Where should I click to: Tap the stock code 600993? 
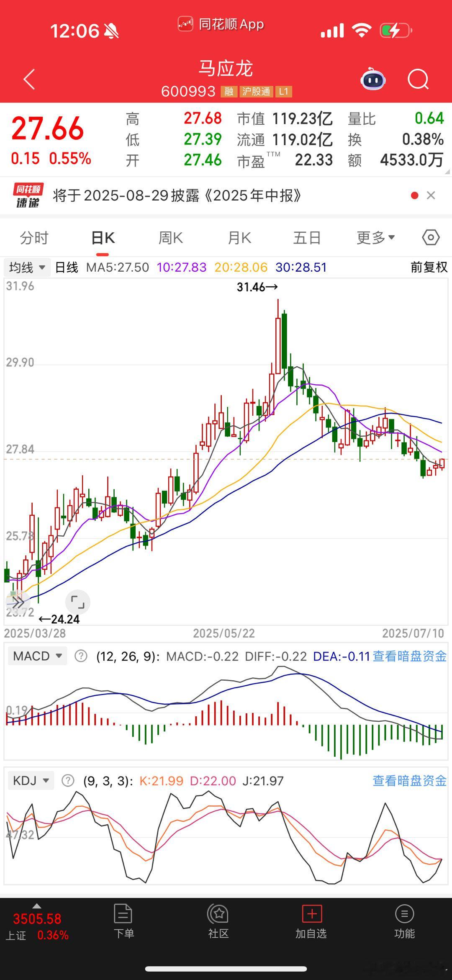[188, 91]
